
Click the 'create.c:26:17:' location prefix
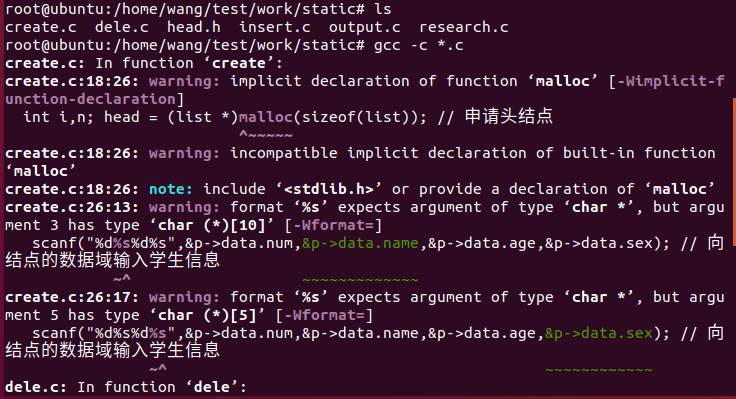pos(72,297)
